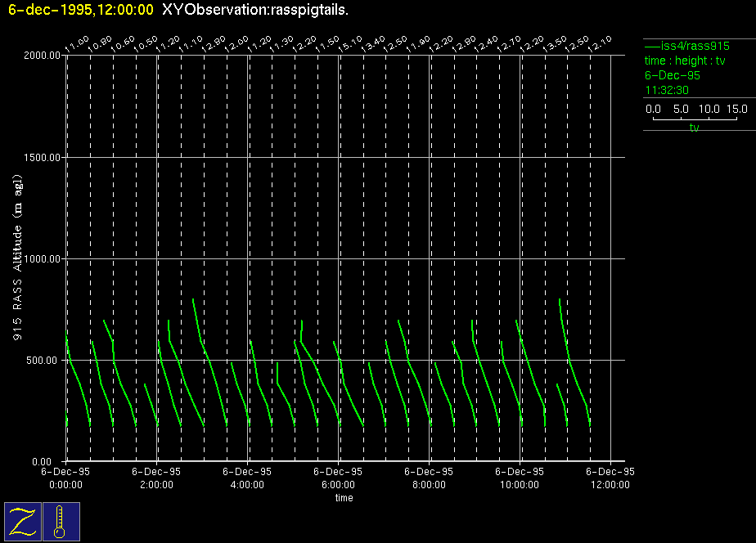Click the Z altitude icon
This screenshot has width=756, height=543.
tap(22, 522)
